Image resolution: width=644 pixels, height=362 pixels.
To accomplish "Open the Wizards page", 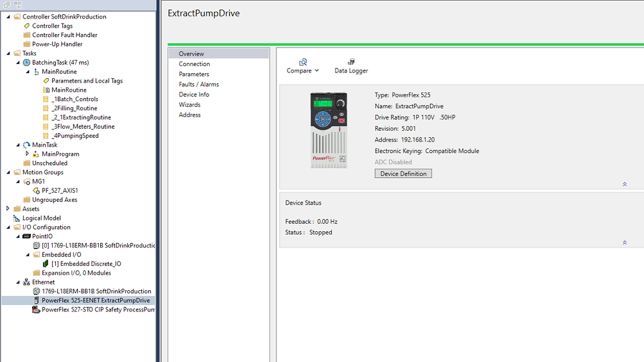I will [x=190, y=105].
